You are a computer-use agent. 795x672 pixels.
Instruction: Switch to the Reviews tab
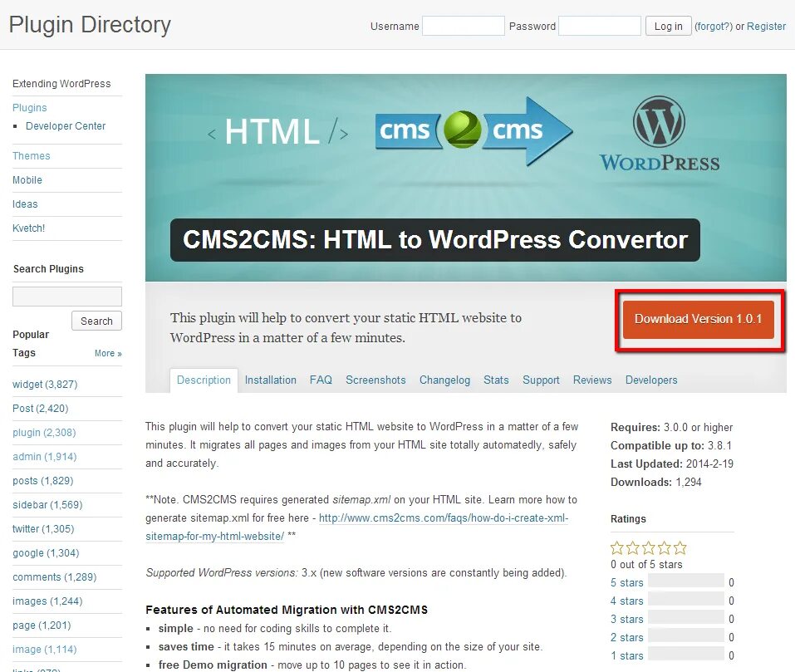pyautogui.click(x=592, y=380)
